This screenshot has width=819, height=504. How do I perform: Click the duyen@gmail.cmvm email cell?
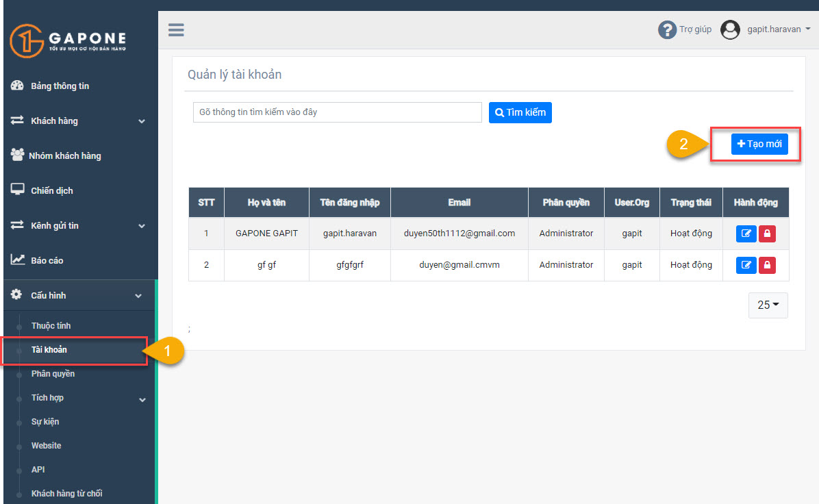pyautogui.click(x=459, y=265)
